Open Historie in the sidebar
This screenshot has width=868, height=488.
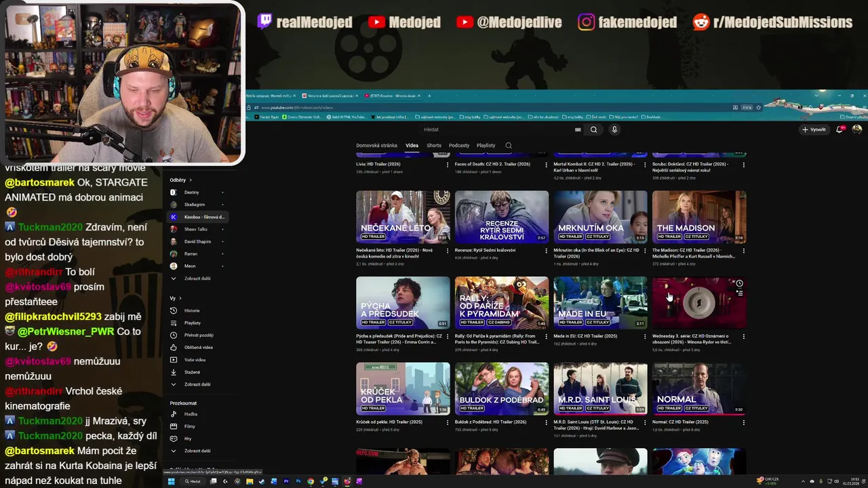192,310
